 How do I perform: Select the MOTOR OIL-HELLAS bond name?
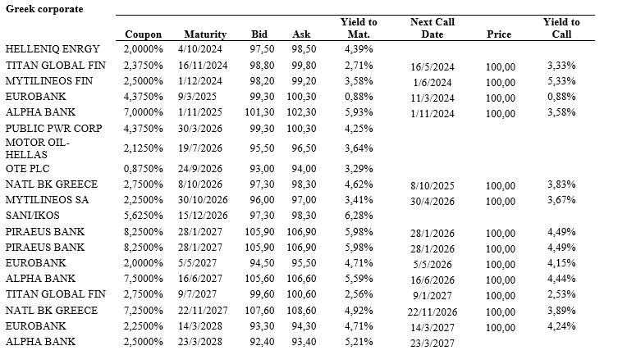point(38,148)
